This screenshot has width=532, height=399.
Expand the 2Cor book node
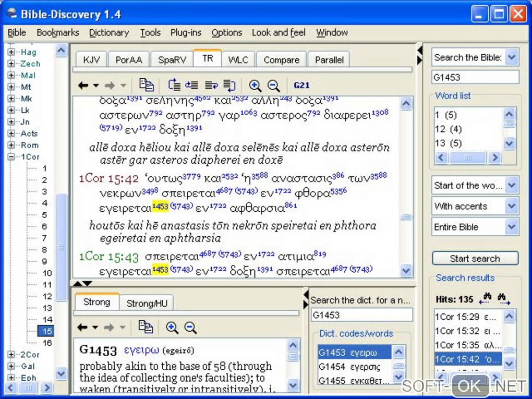click(x=11, y=355)
